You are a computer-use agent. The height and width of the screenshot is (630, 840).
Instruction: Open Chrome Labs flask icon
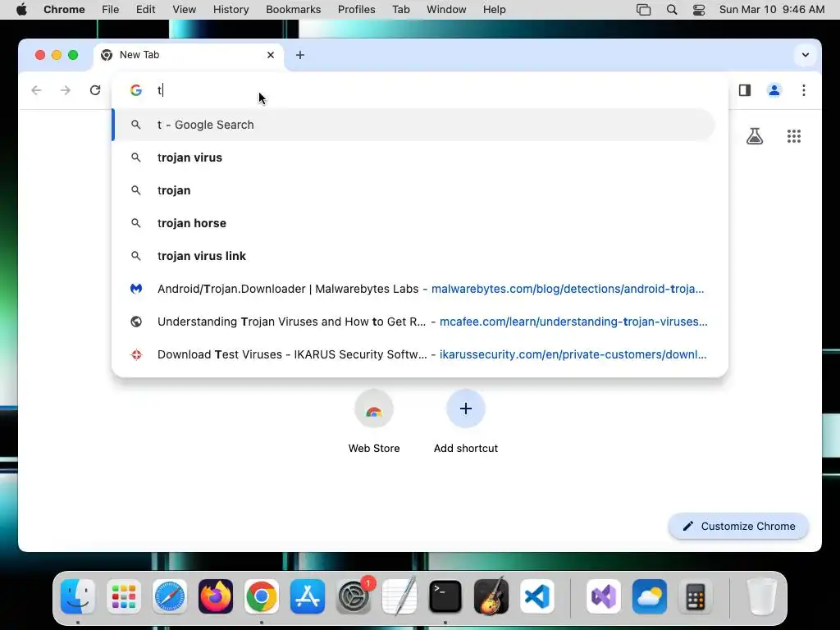coord(755,136)
